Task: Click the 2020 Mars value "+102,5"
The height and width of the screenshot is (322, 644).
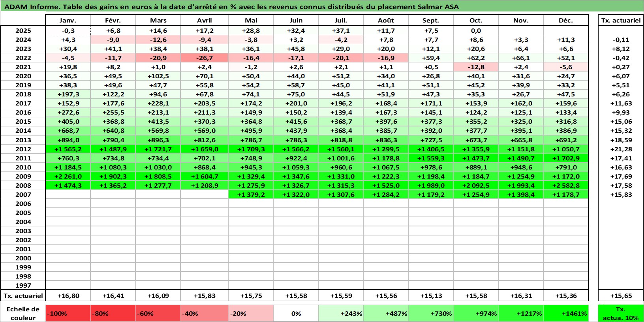Action: pos(158,76)
